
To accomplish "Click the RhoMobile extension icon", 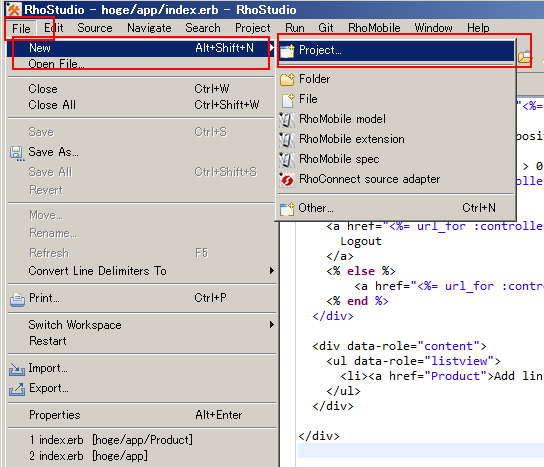I will (x=287, y=140).
